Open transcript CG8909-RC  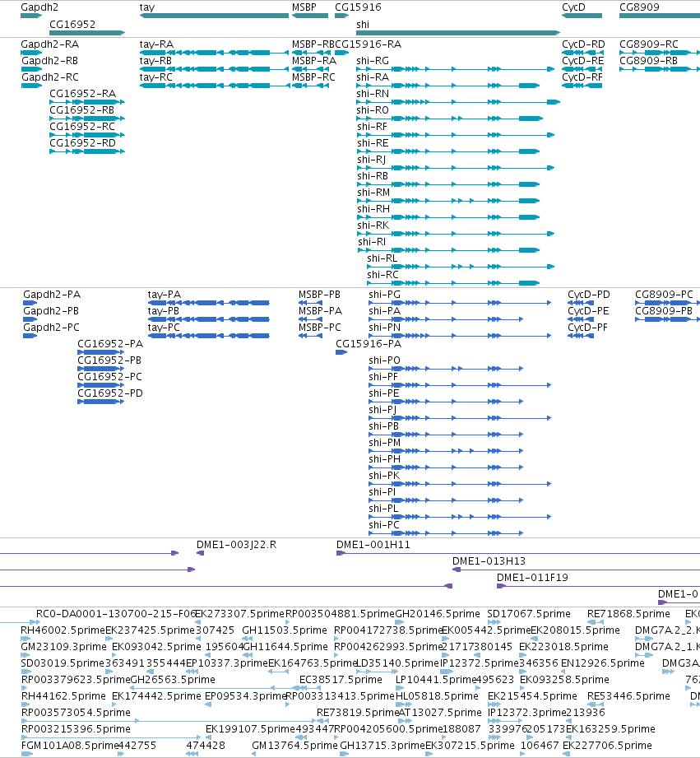pyautogui.click(x=649, y=44)
